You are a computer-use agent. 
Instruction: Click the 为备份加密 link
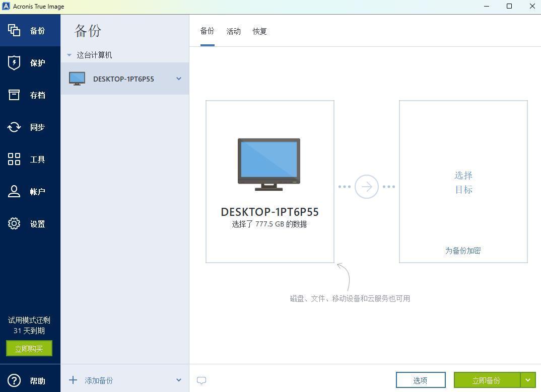463,251
